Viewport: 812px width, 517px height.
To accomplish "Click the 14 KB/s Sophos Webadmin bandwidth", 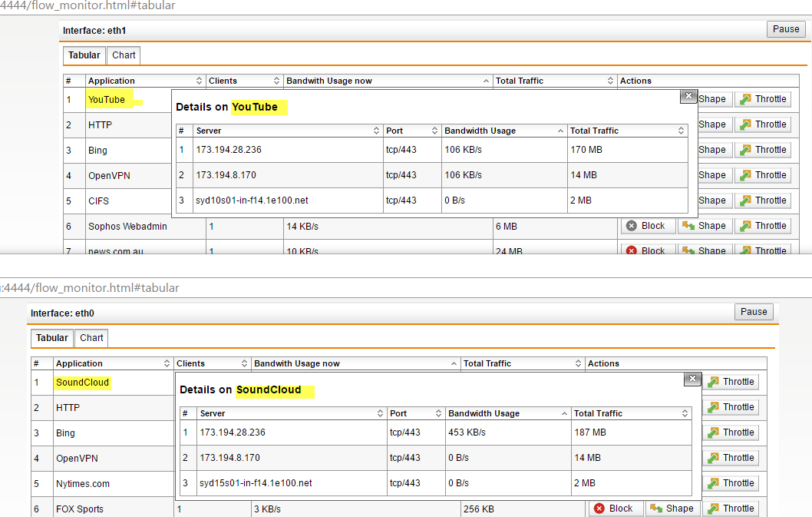I will [x=302, y=226].
